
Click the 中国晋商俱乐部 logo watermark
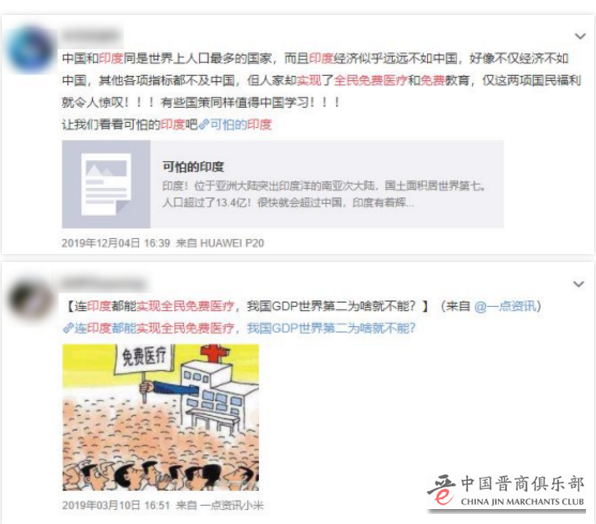[x=506, y=492]
